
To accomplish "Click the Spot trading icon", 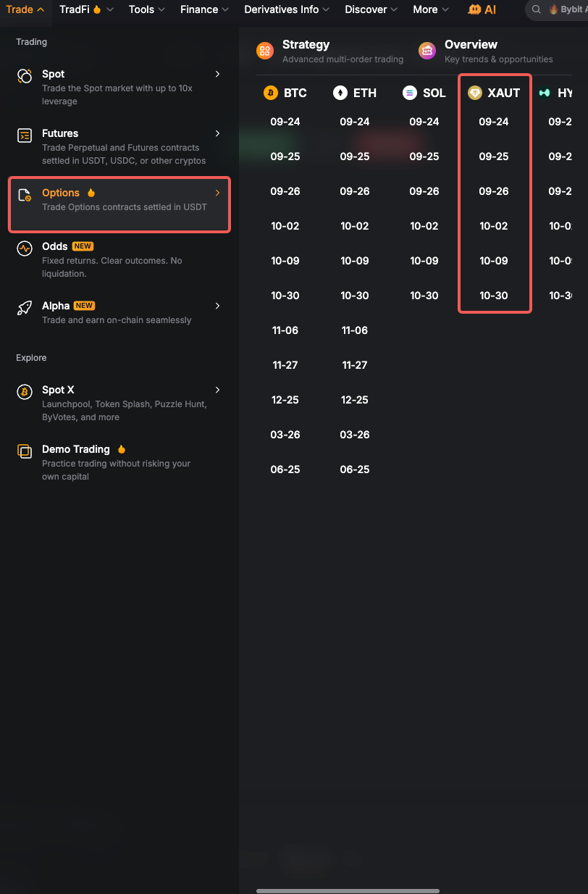I will pos(25,76).
